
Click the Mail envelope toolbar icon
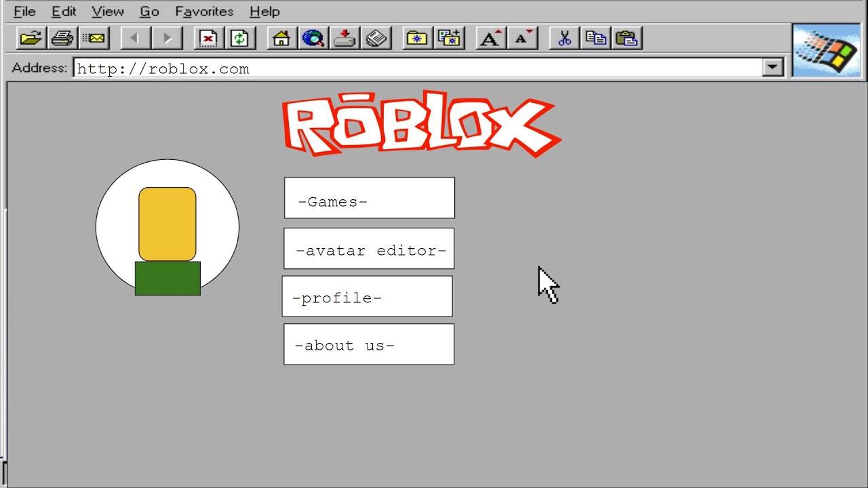click(94, 38)
